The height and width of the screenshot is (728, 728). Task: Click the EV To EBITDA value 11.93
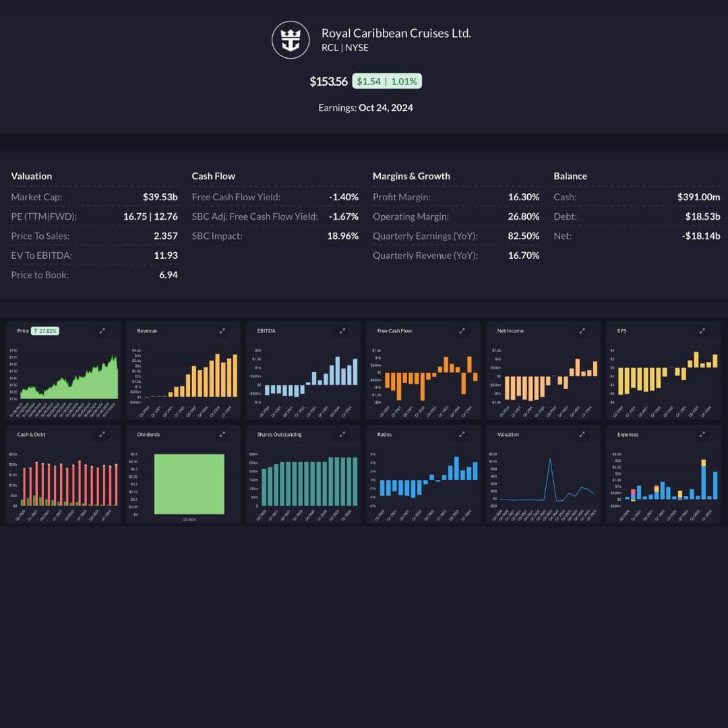pos(166,255)
